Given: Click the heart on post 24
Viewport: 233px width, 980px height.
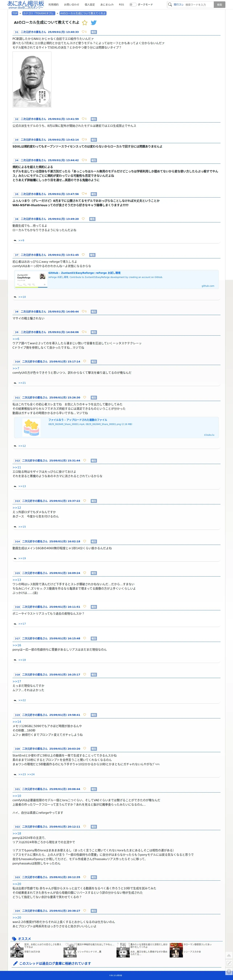Looking at the screenshot, I should [85, 911].
